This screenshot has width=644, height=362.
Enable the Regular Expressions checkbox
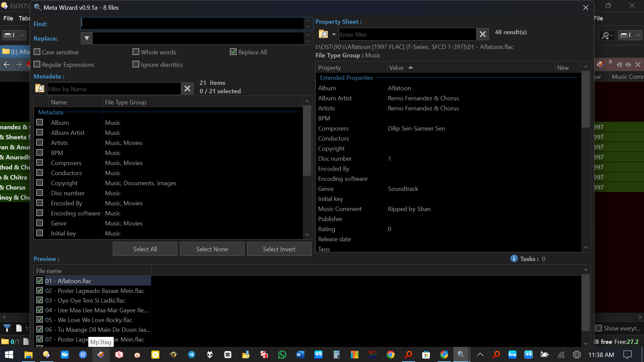pyautogui.click(x=37, y=64)
